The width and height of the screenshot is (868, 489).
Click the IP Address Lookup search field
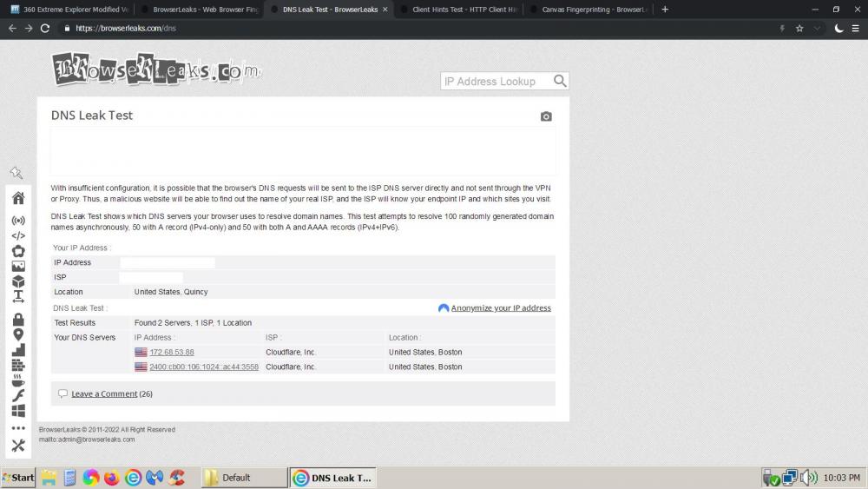(x=496, y=81)
